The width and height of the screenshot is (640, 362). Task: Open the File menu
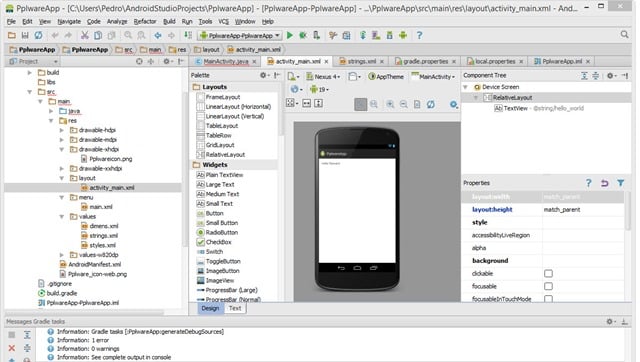pos(11,22)
